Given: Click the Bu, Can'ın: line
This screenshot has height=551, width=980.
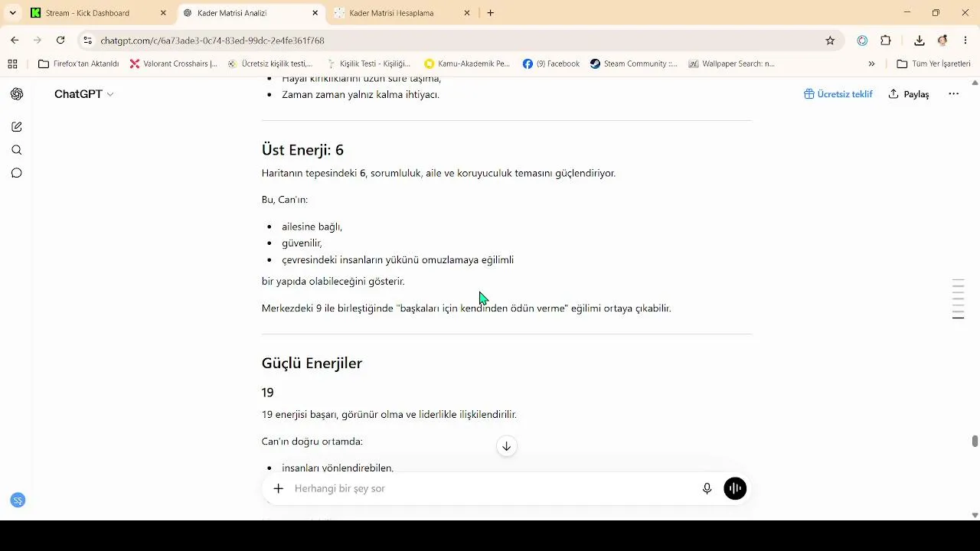Looking at the screenshot, I should coord(285,200).
